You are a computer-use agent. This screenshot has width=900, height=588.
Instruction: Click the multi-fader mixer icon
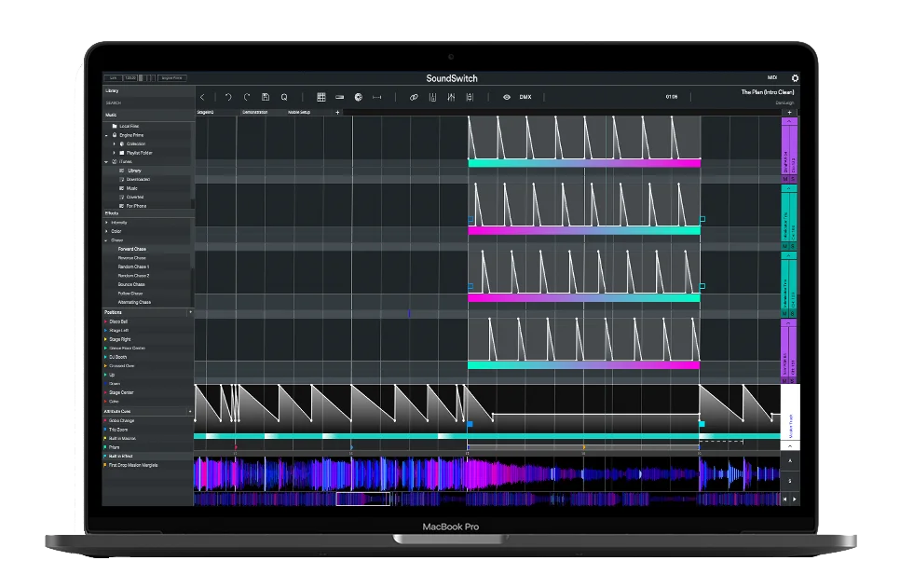click(x=451, y=97)
